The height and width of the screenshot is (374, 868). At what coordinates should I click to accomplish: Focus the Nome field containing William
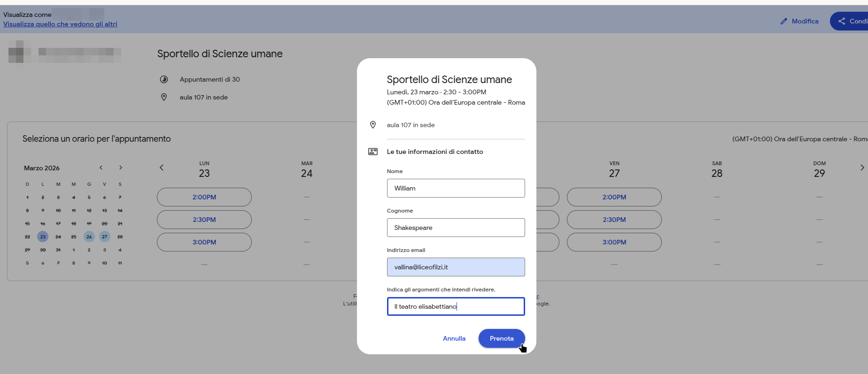pos(456,188)
